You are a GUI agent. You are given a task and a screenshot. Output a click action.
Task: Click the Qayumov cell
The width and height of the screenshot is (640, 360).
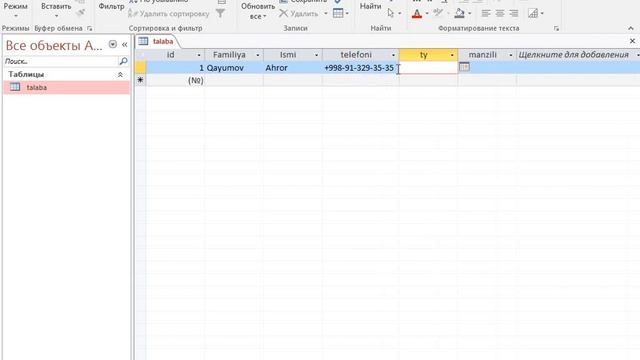tap(234, 68)
